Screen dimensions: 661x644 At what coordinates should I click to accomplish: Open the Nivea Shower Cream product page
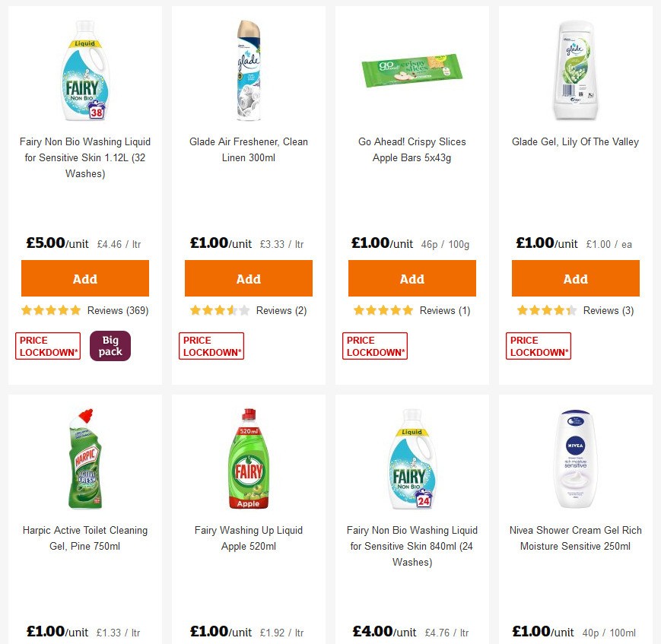tap(575, 538)
